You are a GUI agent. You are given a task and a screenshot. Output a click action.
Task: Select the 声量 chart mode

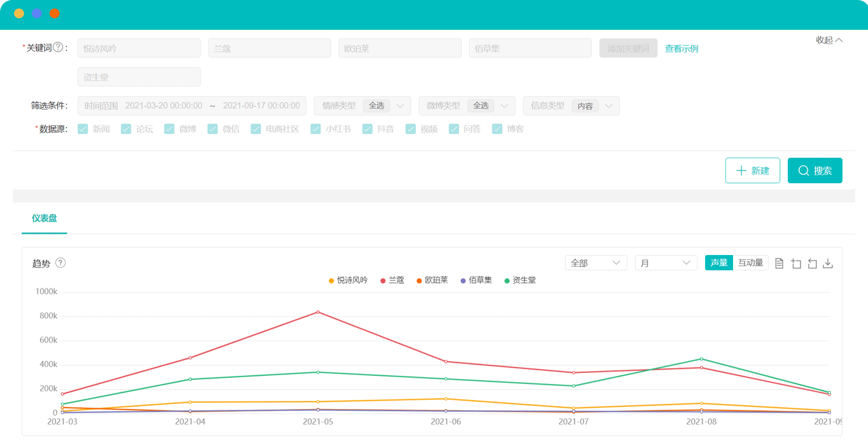719,263
